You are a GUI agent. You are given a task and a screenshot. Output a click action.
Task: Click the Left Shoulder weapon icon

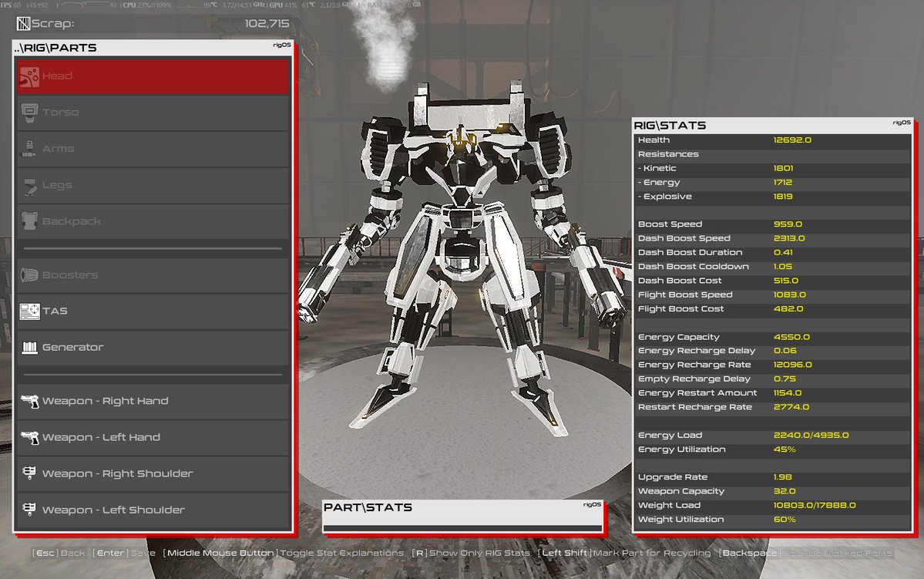click(29, 510)
